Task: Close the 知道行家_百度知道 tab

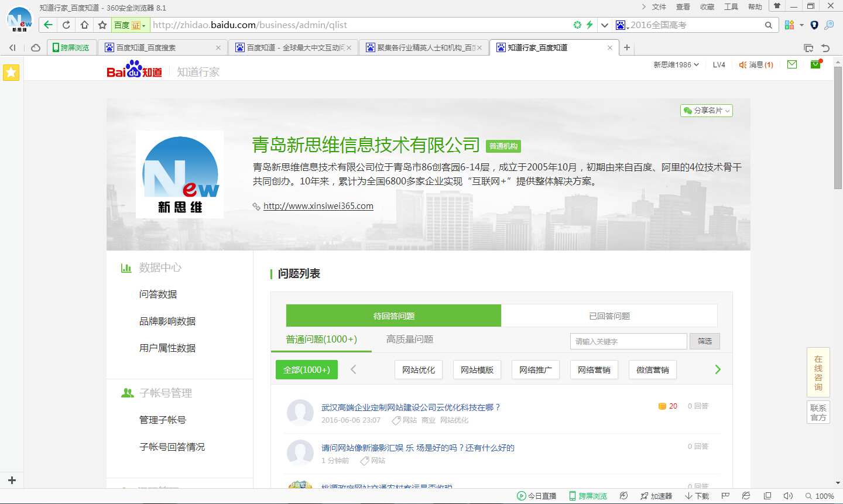Action: click(610, 48)
